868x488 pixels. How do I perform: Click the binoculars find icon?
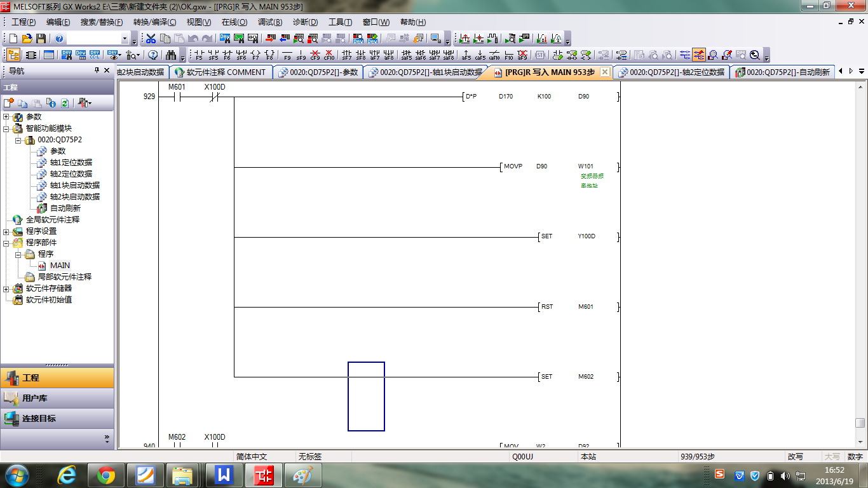[171, 55]
